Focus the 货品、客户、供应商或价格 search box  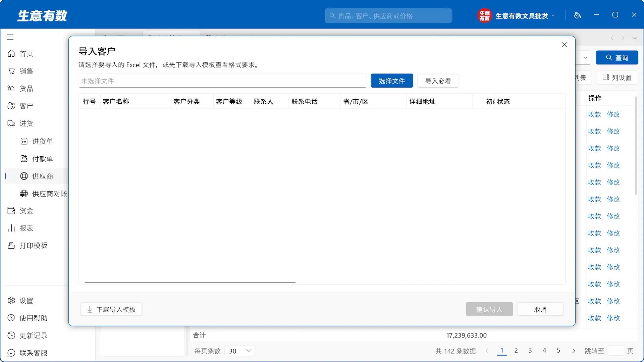(388, 16)
